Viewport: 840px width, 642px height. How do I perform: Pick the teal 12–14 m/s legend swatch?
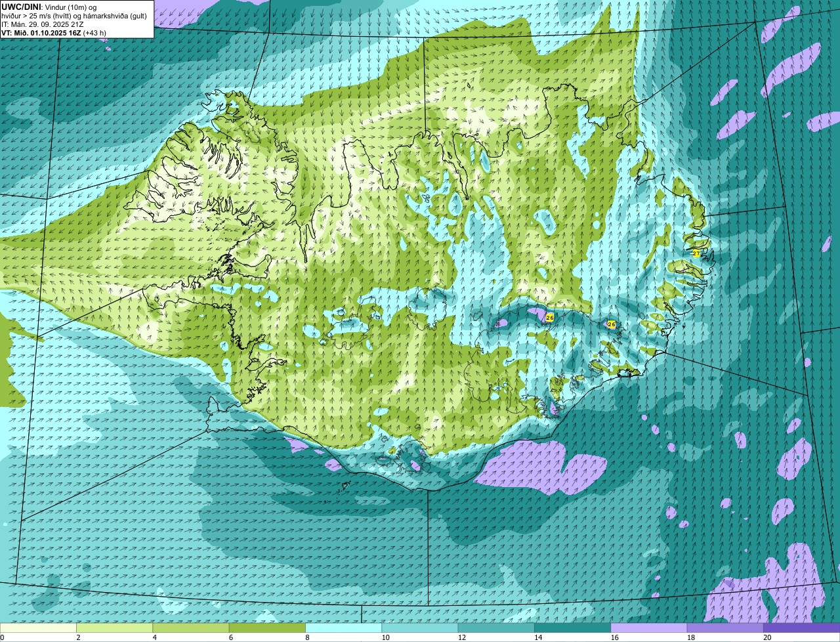pyautogui.click(x=496, y=628)
